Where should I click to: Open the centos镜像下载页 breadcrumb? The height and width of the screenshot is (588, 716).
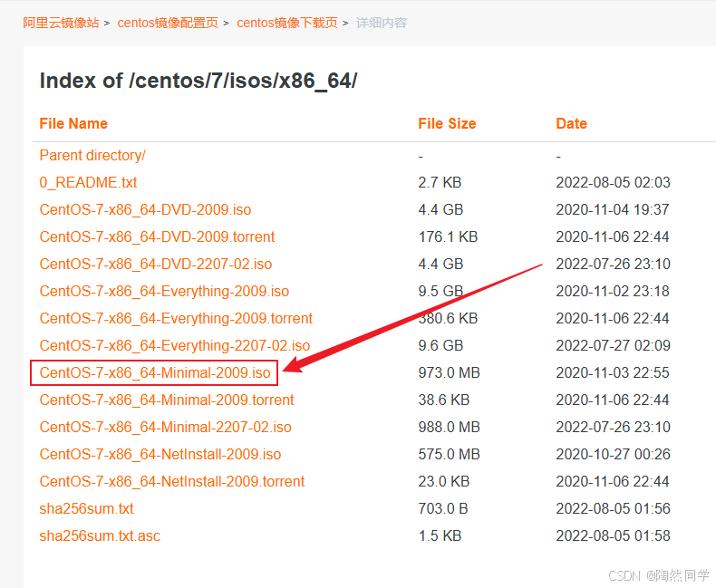point(287,23)
